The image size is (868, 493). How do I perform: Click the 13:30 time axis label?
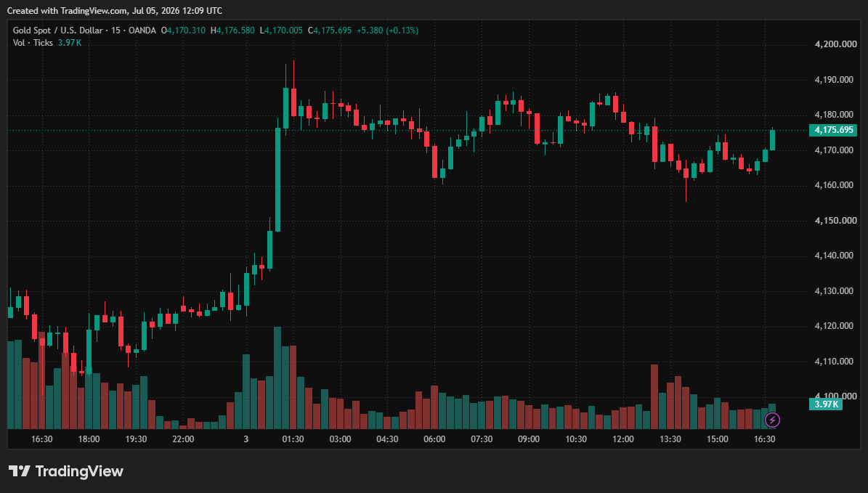tap(670, 439)
